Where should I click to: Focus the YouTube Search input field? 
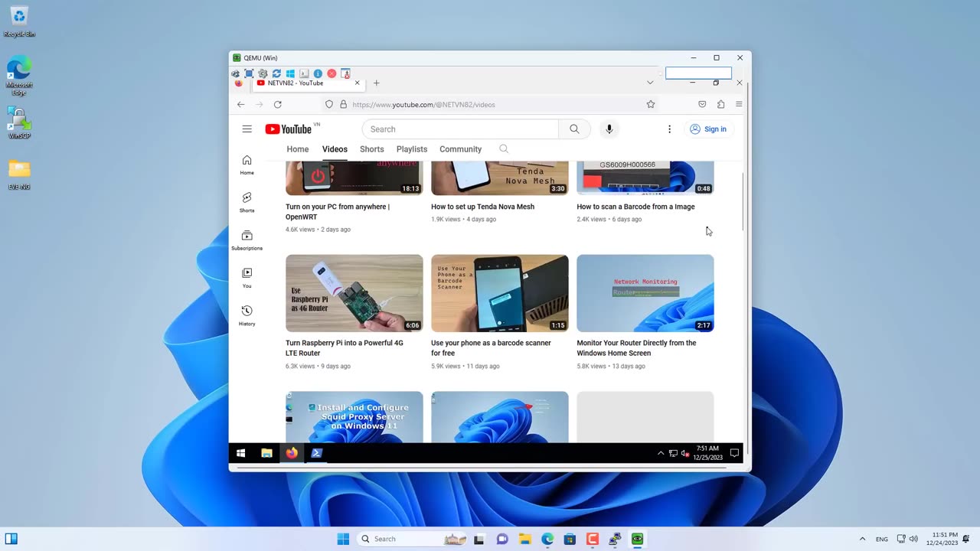460,129
